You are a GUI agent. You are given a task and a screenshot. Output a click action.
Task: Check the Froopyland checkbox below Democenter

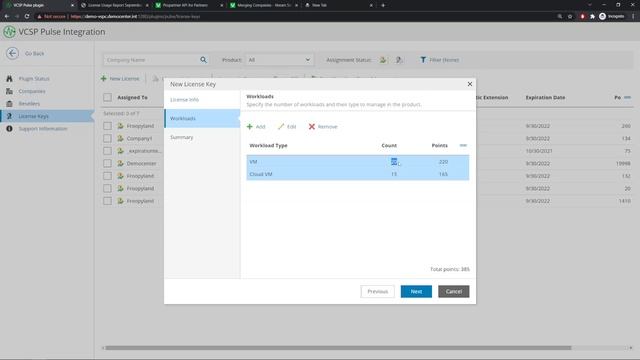click(x=107, y=176)
